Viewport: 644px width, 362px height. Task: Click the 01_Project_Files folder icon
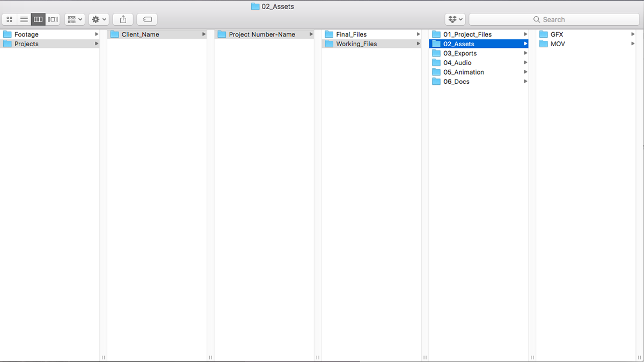[x=436, y=34]
